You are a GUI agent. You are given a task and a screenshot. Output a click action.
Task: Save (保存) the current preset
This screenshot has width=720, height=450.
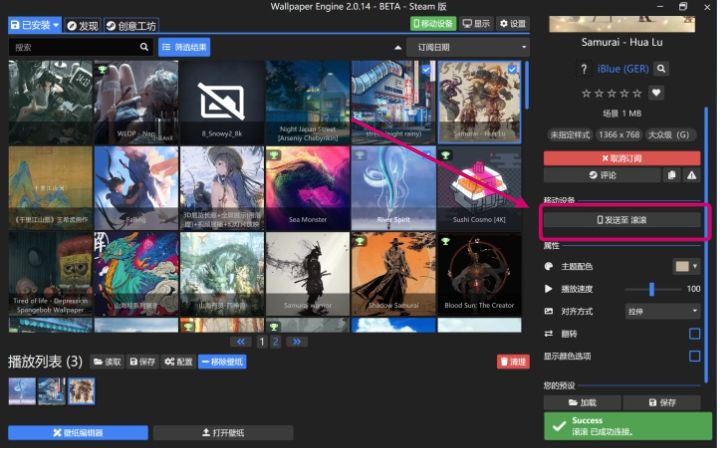coord(662,403)
